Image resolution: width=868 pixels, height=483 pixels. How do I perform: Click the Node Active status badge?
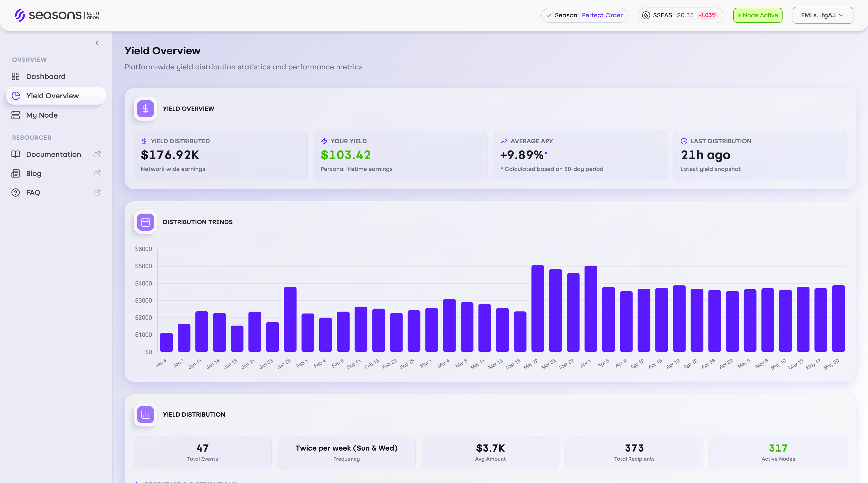pos(758,16)
